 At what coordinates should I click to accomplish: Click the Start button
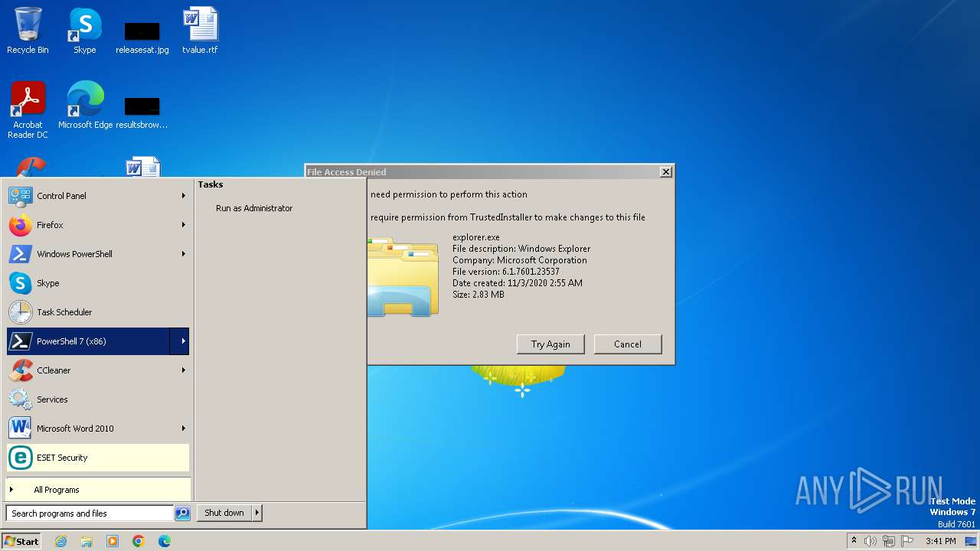(x=21, y=541)
